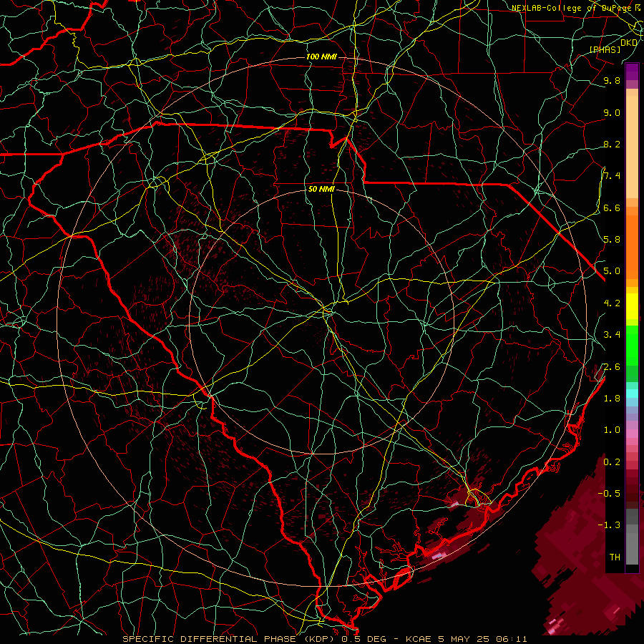
Task: Click the TH threshold label on legend
Action: pyautogui.click(x=615, y=557)
